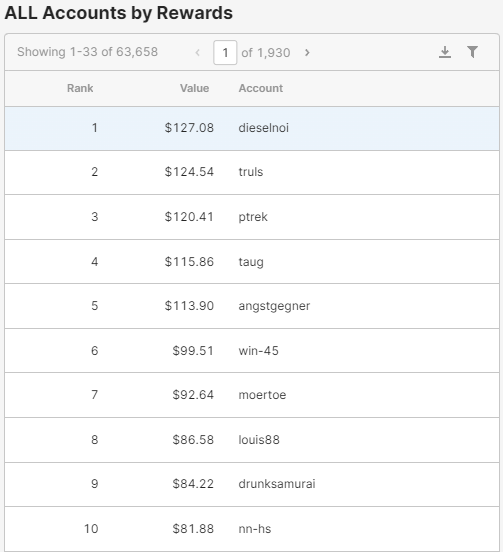503x552 pixels.
Task: Sort table by Rank column
Action: click(80, 88)
